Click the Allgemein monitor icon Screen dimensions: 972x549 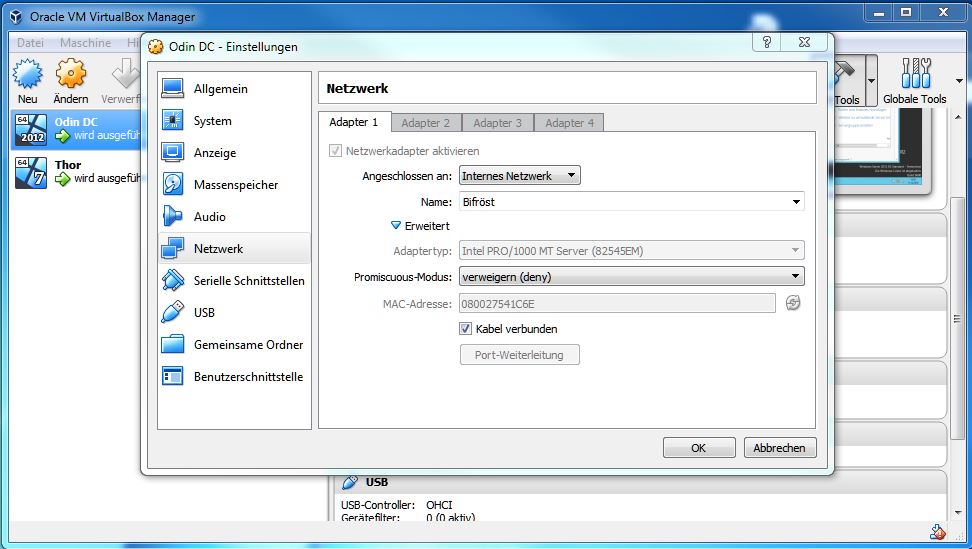[172, 89]
